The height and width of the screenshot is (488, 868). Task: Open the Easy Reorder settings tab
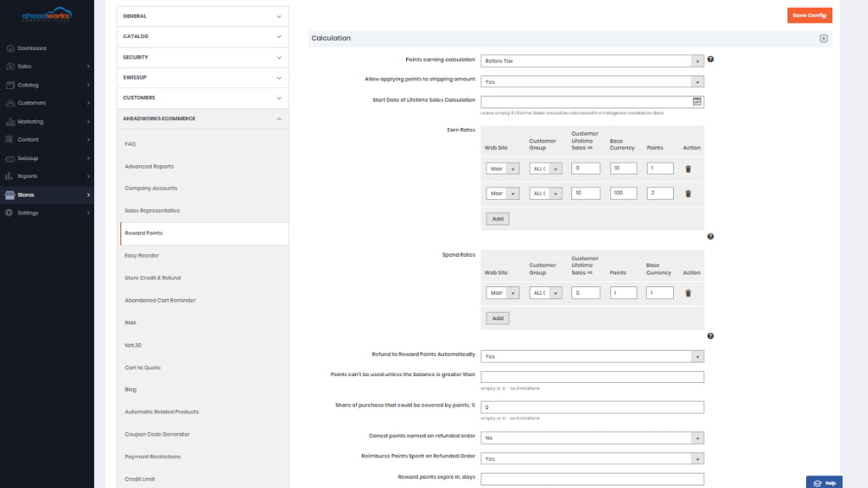142,256
